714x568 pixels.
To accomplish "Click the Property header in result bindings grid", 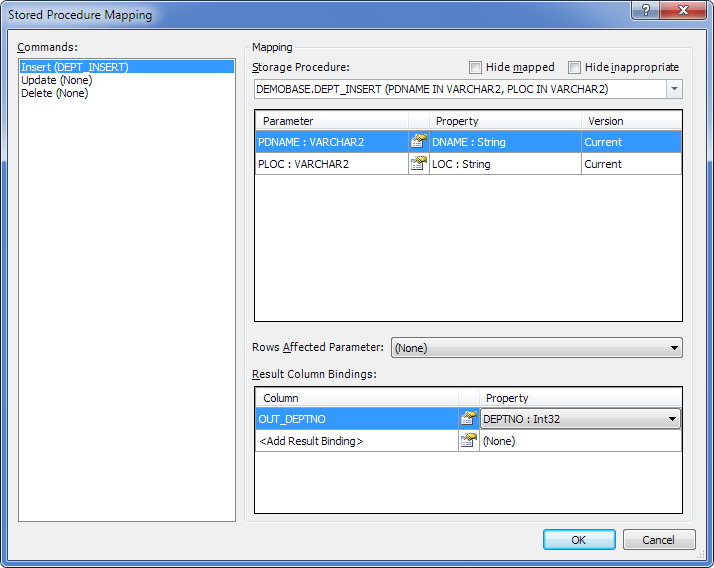I will pos(581,398).
